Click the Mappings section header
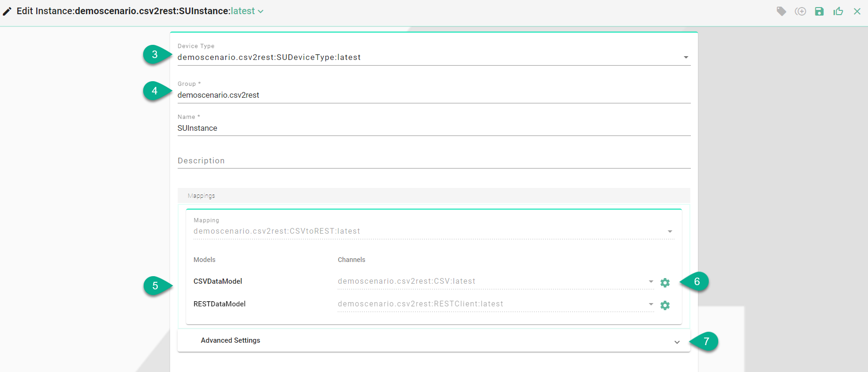This screenshot has height=372, width=868. [433, 195]
